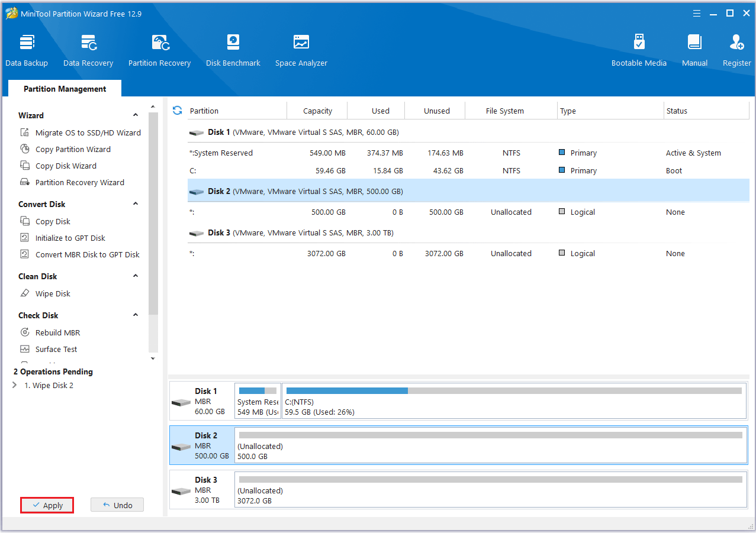Collapse the Convert Disk section
756x533 pixels.
[136, 204]
